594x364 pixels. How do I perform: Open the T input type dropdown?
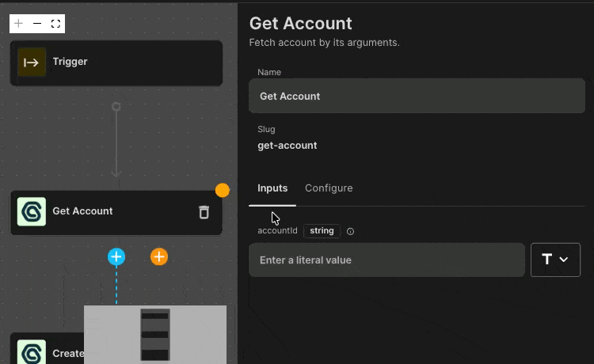click(x=555, y=260)
